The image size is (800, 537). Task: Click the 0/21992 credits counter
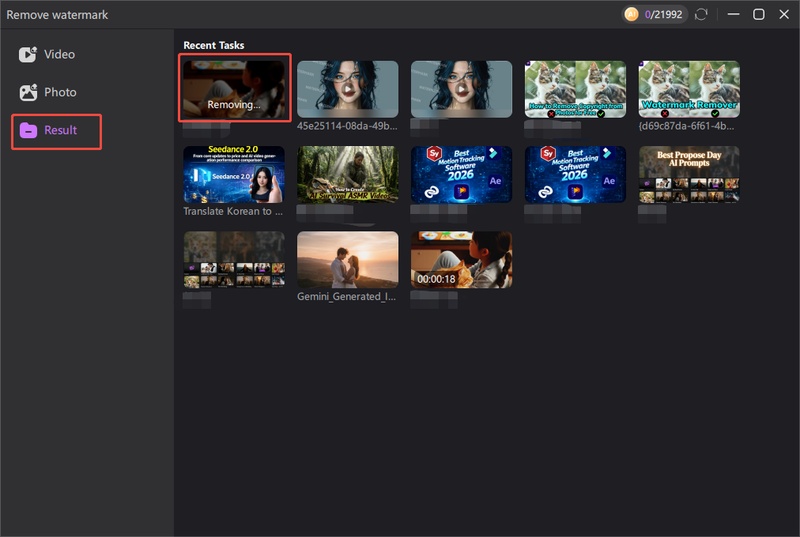pos(664,14)
